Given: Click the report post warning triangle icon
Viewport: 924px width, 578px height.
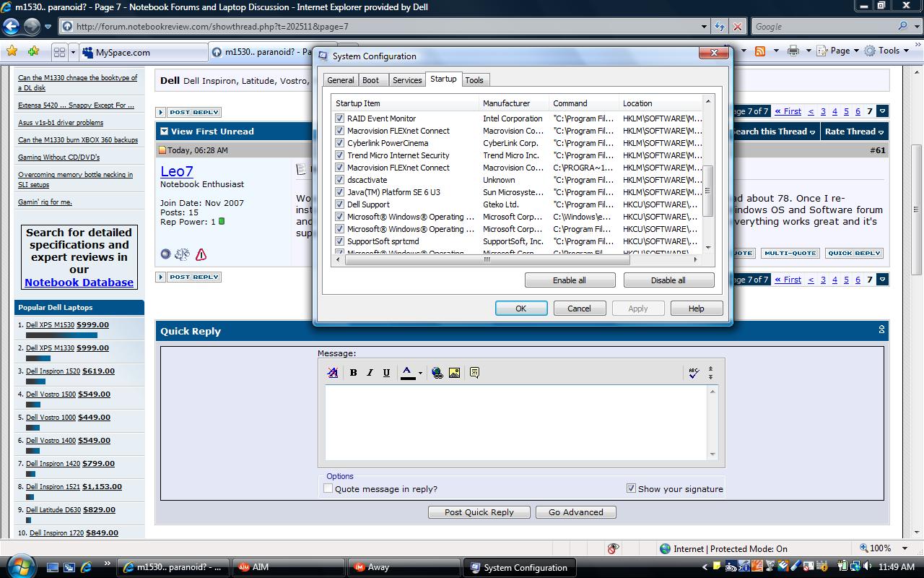Looking at the screenshot, I should [201, 254].
